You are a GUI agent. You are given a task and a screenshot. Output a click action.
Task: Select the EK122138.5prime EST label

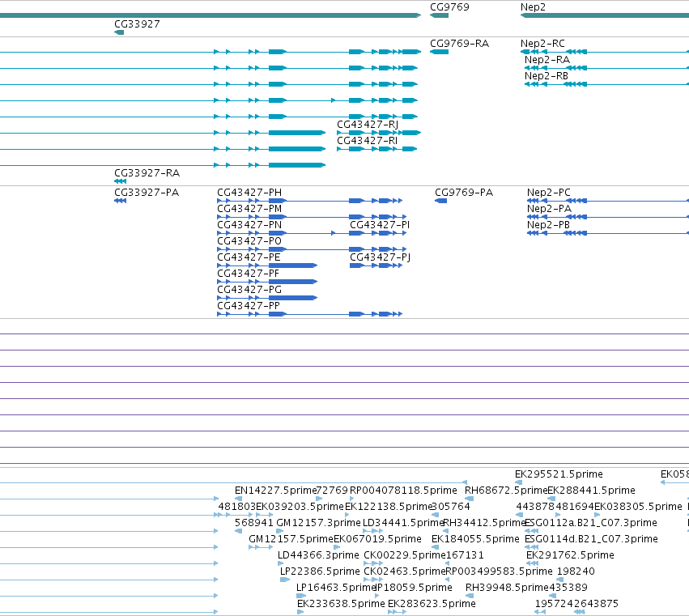[x=389, y=507]
